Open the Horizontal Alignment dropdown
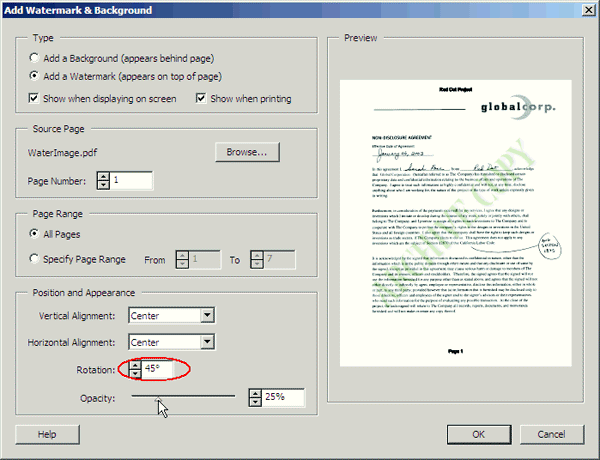Viewport: 600px width, 460px height. click(207, 342)
